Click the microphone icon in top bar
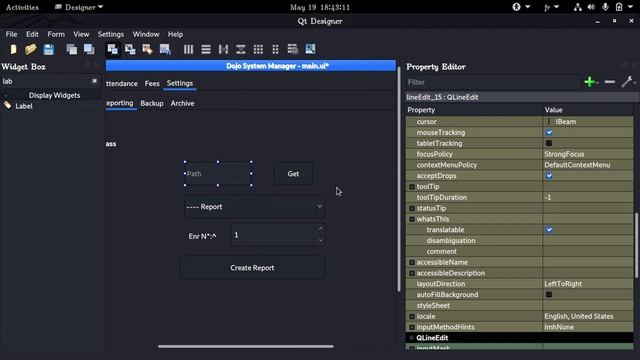 pos(605,7)
